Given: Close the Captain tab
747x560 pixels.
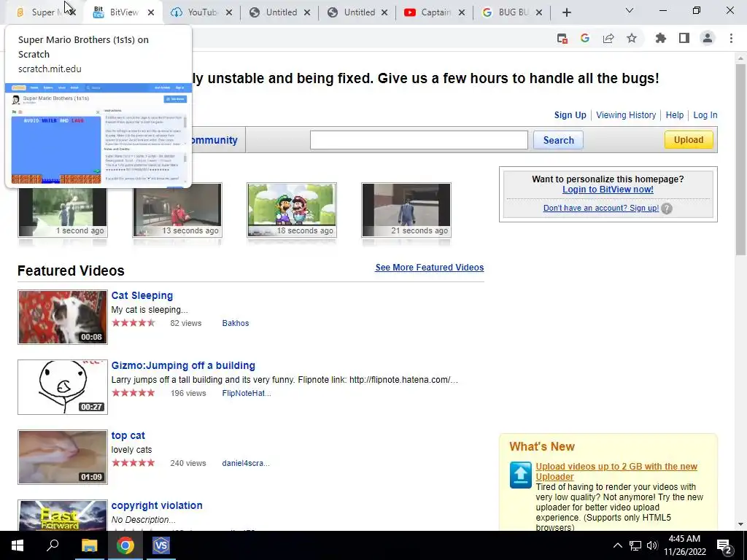Looking at the screenshot, I should coord(462,12).
